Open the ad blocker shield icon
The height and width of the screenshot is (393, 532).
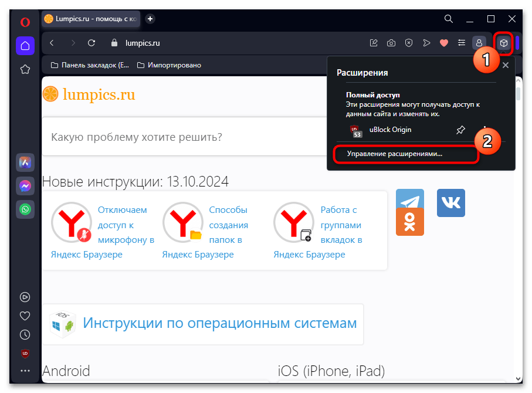409,43
